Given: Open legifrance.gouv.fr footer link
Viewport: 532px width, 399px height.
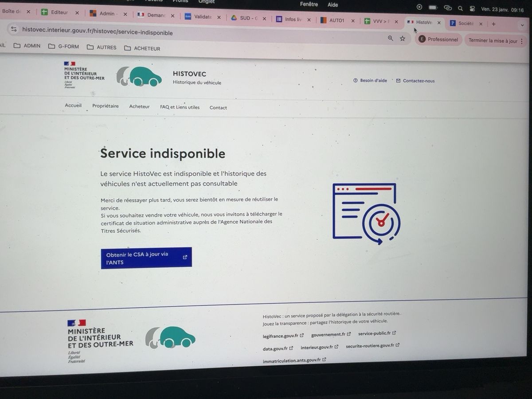Looking at the screenshot, I should pyautogui.click(x=283, y=336).
